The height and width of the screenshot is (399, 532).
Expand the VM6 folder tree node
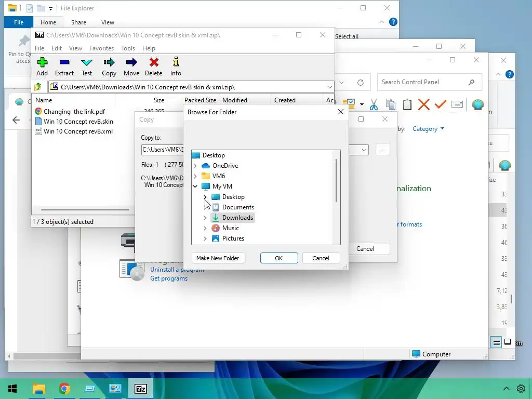(195, 176)
